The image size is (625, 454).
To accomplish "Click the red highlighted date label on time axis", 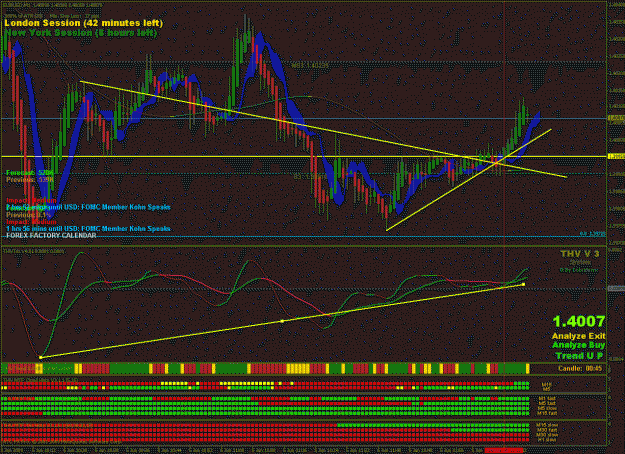I will point(504,450).
